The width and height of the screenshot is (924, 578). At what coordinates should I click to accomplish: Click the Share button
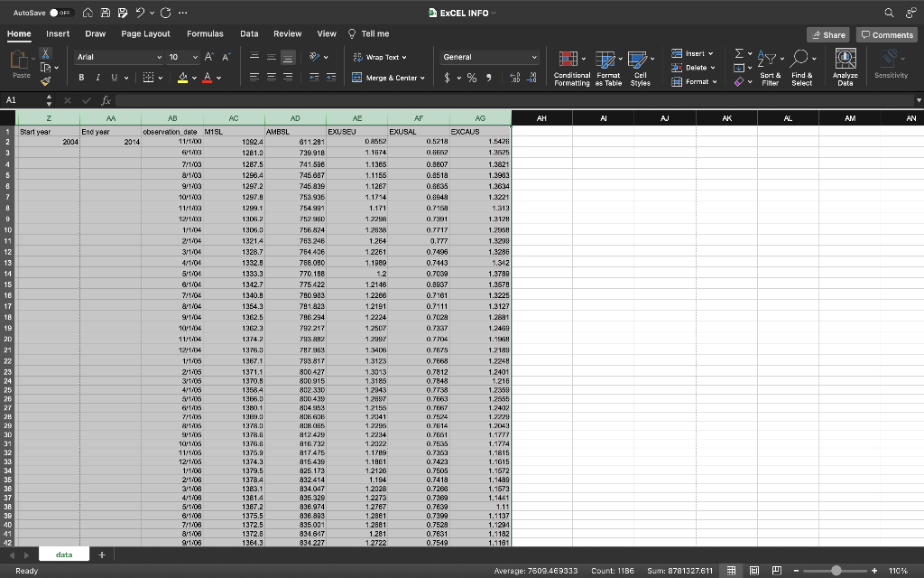(827, 33)
